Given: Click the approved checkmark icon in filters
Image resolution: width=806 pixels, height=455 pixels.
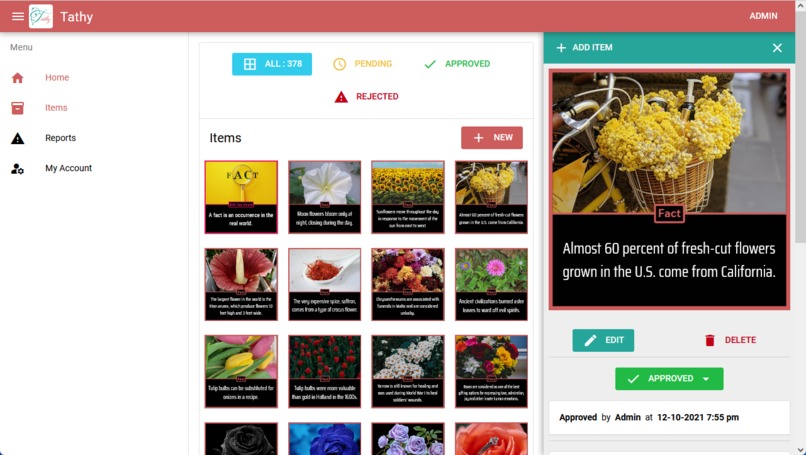Looking at the screenshot, I should pos(430,64).
